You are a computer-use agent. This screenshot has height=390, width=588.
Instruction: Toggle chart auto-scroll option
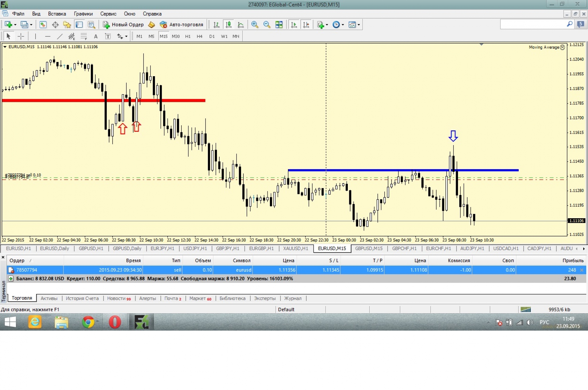tap(294, 25)
